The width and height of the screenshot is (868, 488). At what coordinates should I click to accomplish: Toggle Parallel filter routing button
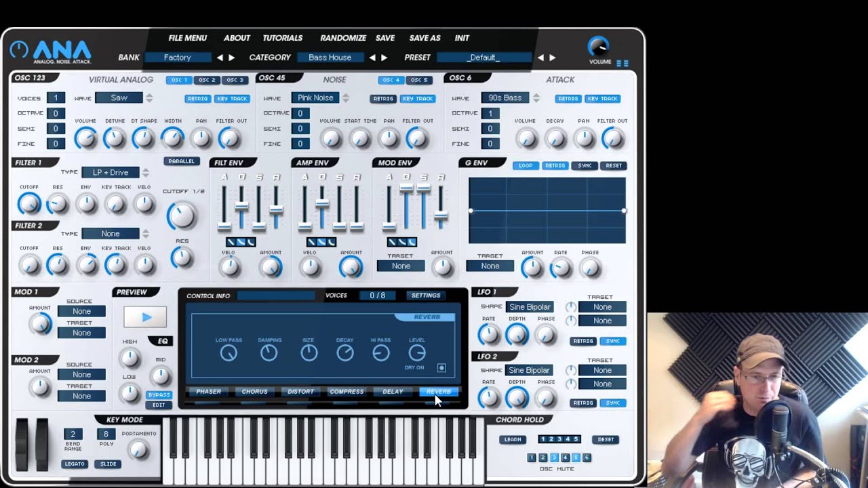pyautogui.click(x=182, y=161)
